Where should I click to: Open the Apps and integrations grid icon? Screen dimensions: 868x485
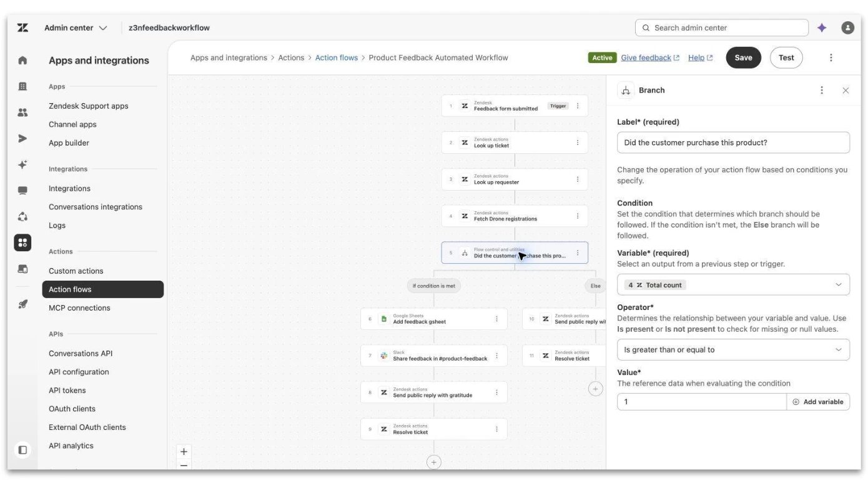point(22,242)
